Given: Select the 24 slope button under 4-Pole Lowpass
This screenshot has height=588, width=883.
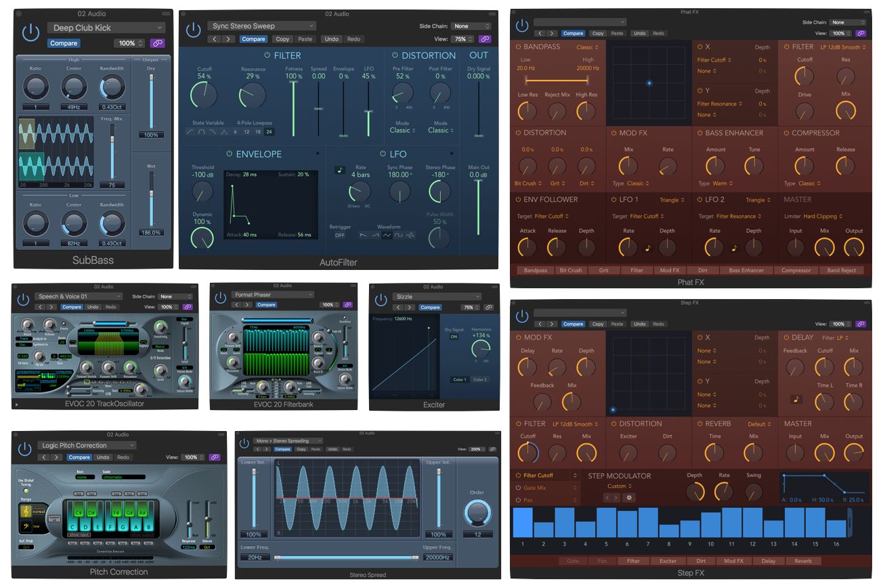Looking at the screenshot, I should (x=269, y=132).
